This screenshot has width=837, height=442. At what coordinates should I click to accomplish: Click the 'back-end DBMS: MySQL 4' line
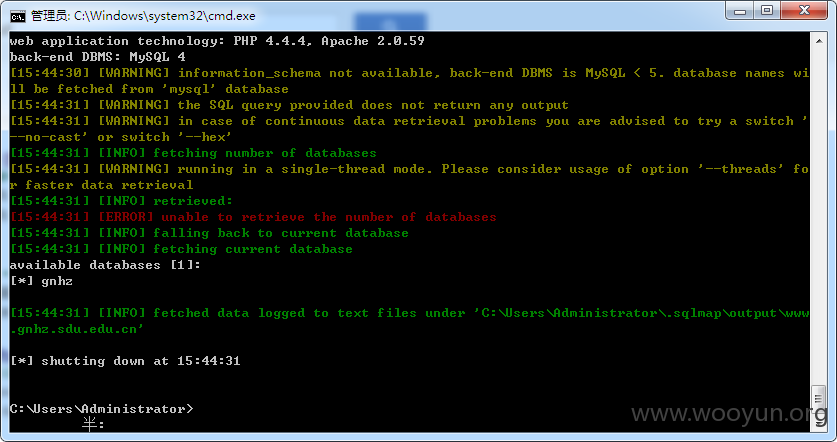[x=98, y=57]
